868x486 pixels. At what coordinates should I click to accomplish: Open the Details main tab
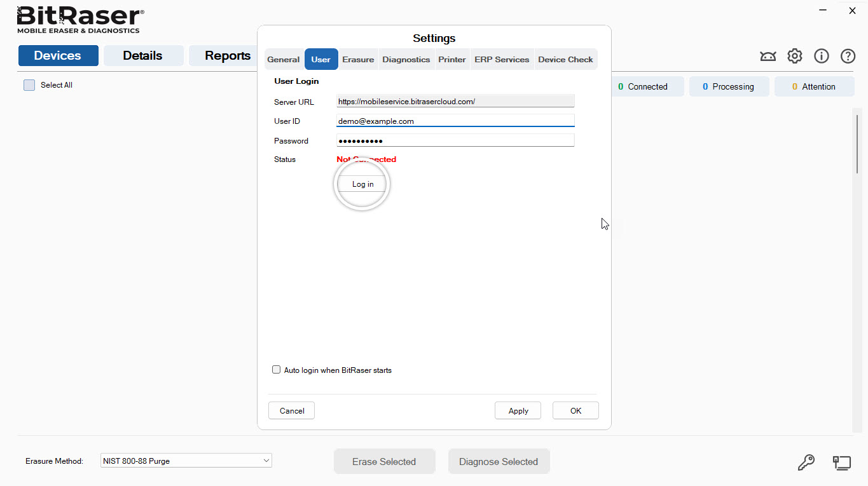click(x=143, y=55)
